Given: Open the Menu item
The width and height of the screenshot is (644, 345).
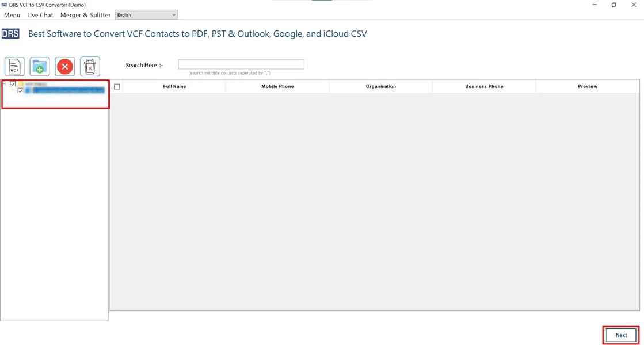Looking at the screenshot, I should (x=12, y=14).
